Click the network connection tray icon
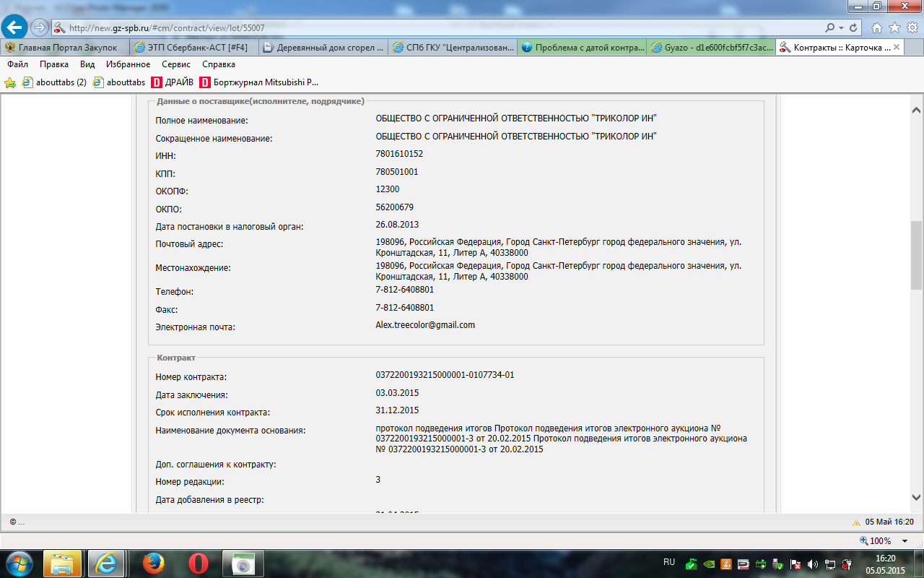 pyautogui.click(x=830, y=564)
